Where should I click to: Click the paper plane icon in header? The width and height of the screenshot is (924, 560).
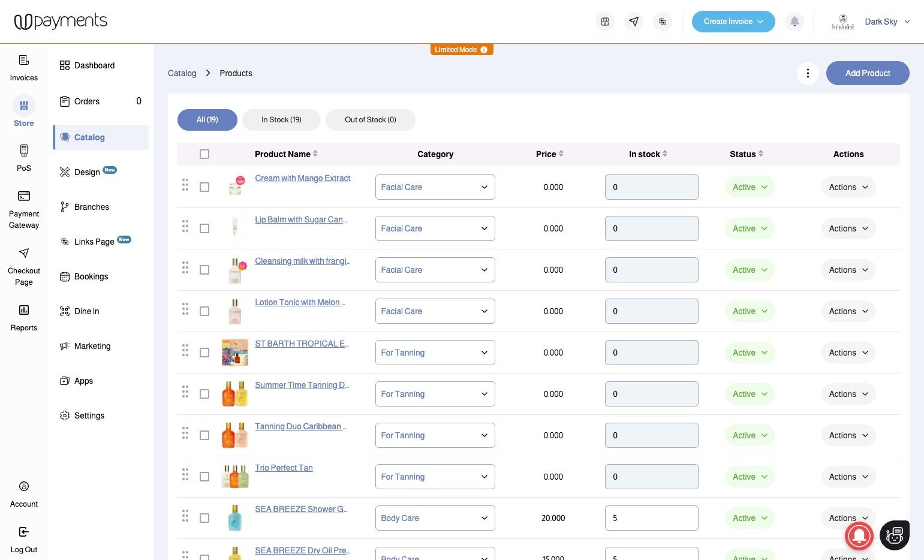(x=634, y=22)
